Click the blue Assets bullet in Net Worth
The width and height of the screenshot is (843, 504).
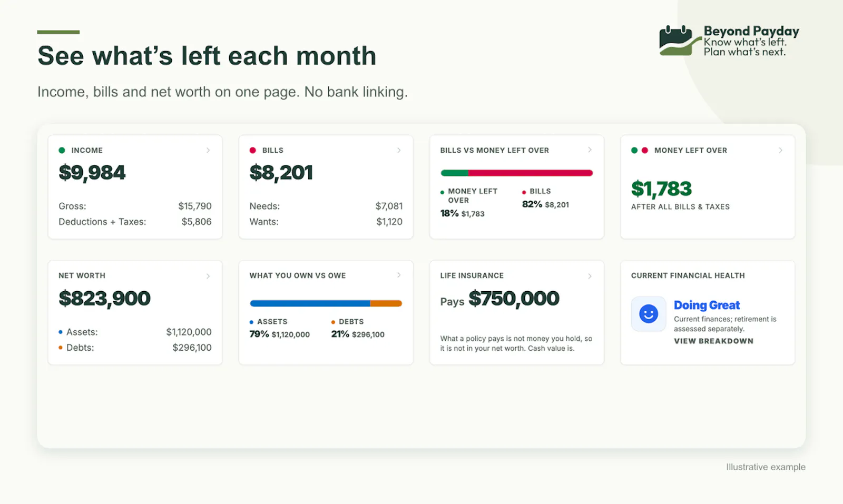pyautogui.click(x=61, y=332)
